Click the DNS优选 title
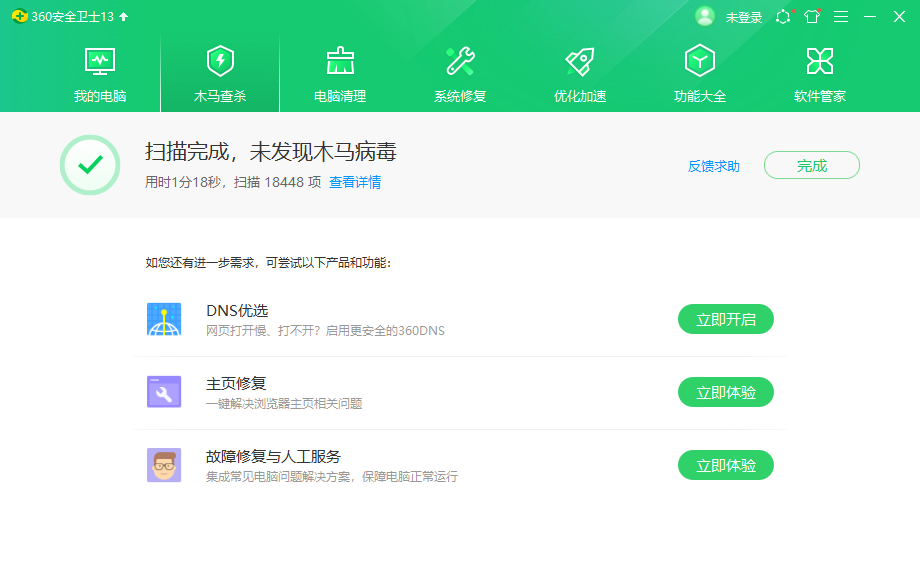This screenshot has width=920, height=580. pos(237,310)
